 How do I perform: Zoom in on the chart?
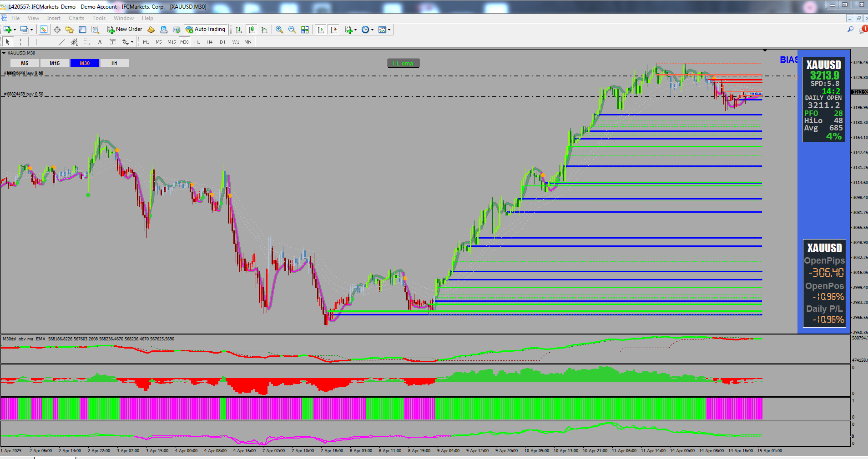click(279, 30)
